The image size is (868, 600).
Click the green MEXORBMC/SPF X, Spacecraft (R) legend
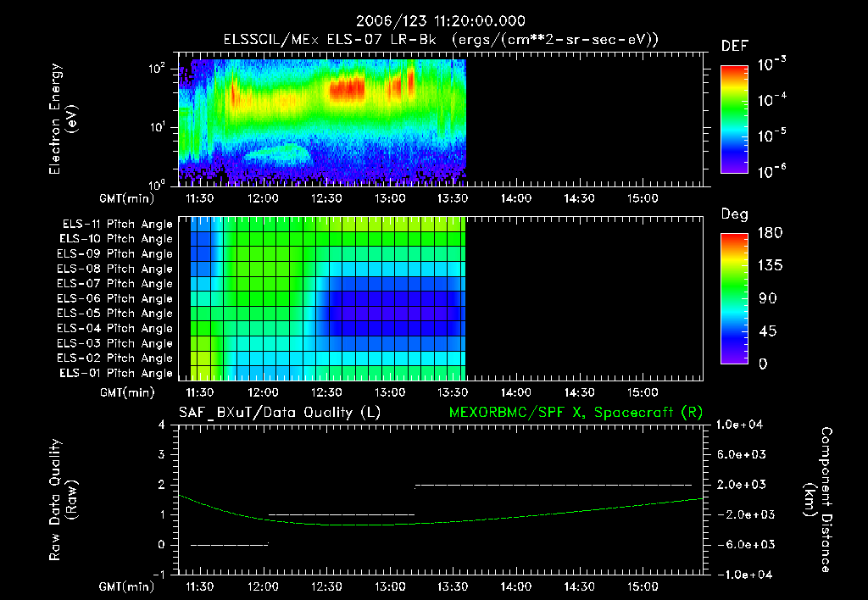tap(576, 413)
